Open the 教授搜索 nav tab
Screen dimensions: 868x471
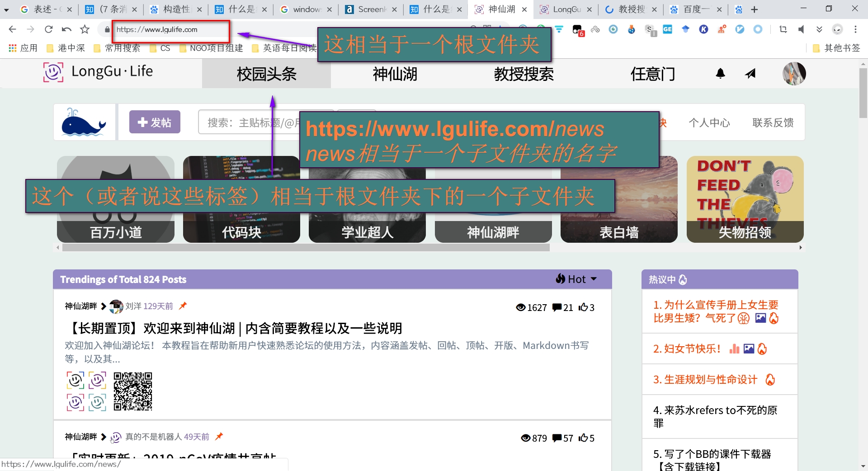524,74
